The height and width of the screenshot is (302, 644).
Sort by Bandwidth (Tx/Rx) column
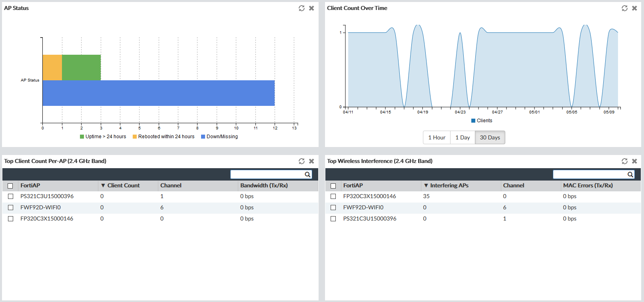click(278, 185)
